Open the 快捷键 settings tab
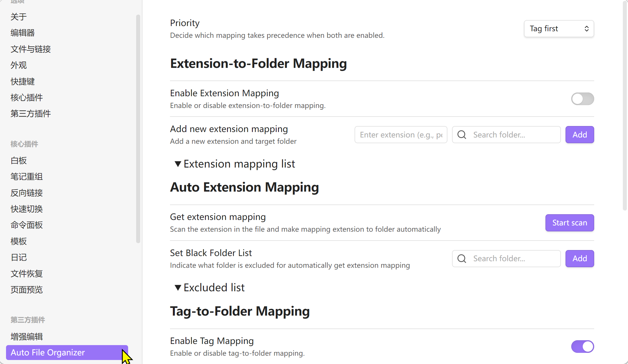The image size is (628, 364). pos(23,81)
